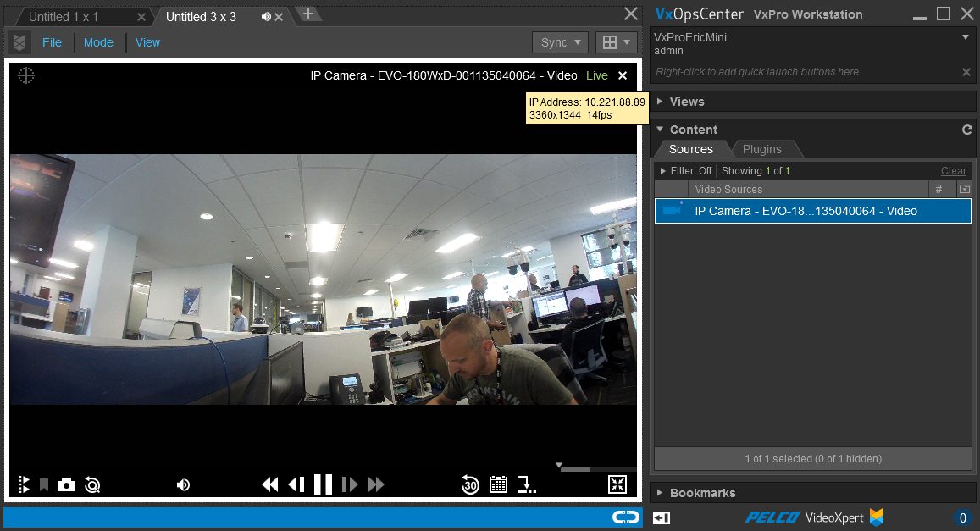Create a bookmark using the flag icon
Screen dimensions: 980x531
[44, 484]
